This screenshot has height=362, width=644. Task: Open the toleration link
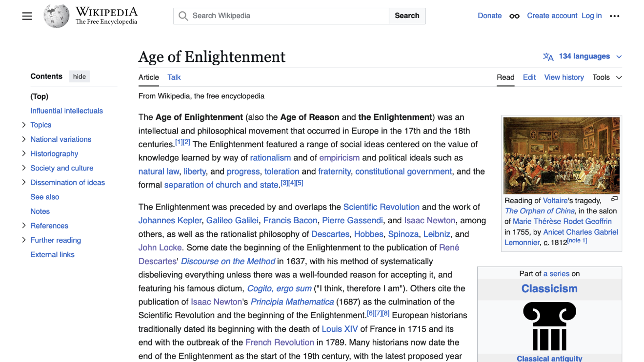(x=282, y=171)
